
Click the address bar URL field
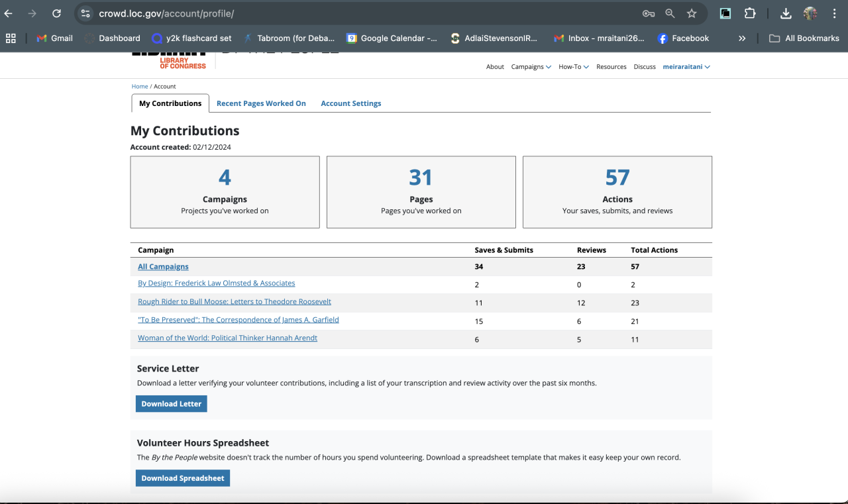click(364, 13)
